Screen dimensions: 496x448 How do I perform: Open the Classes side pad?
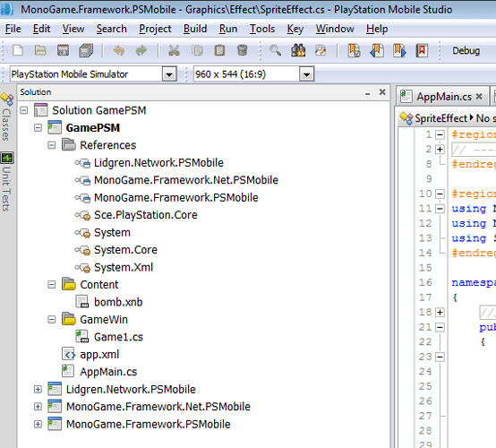(x=6, y=117)
